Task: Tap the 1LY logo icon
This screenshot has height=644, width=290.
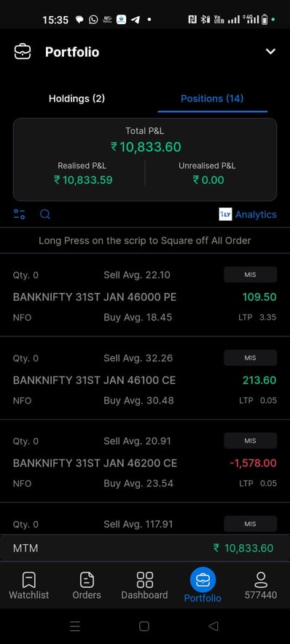Action: click(x=225, y=214)
